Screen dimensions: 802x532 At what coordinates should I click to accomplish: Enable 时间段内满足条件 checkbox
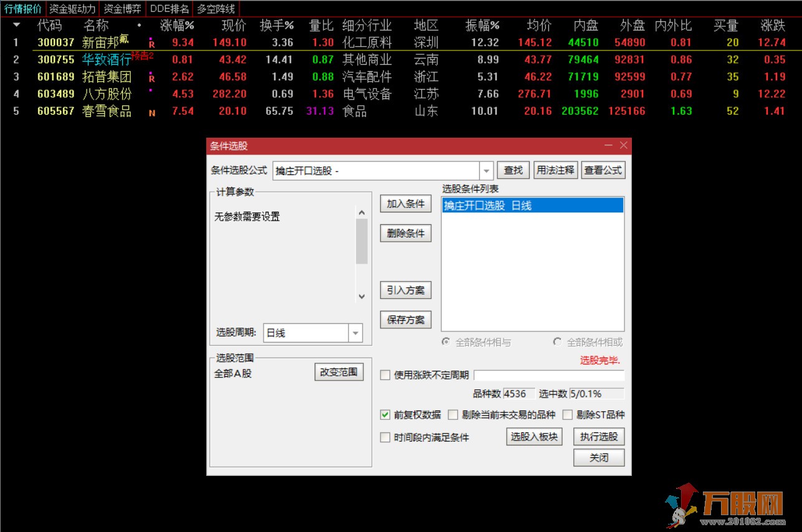(x=385, y=437)
